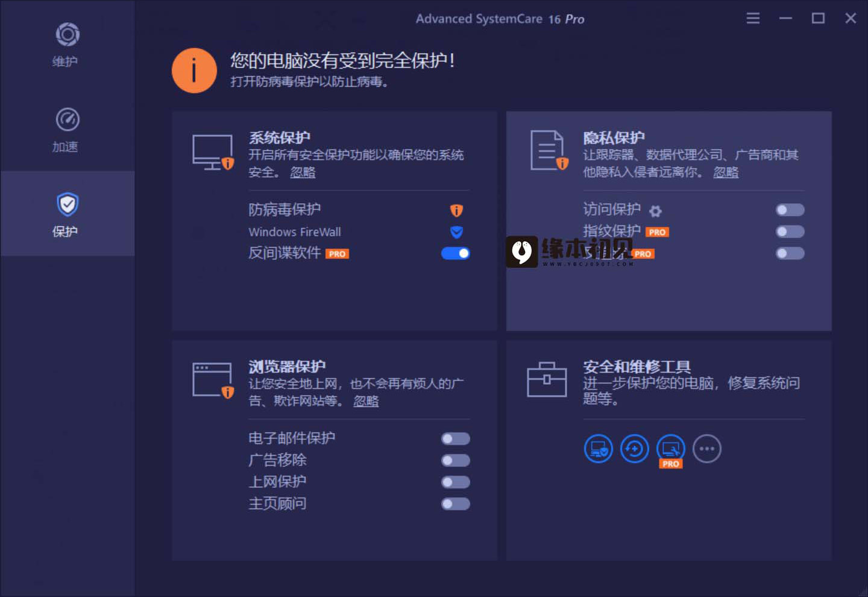Select the 保护 protection tab
Screen dimensions: 868x597
67,213
